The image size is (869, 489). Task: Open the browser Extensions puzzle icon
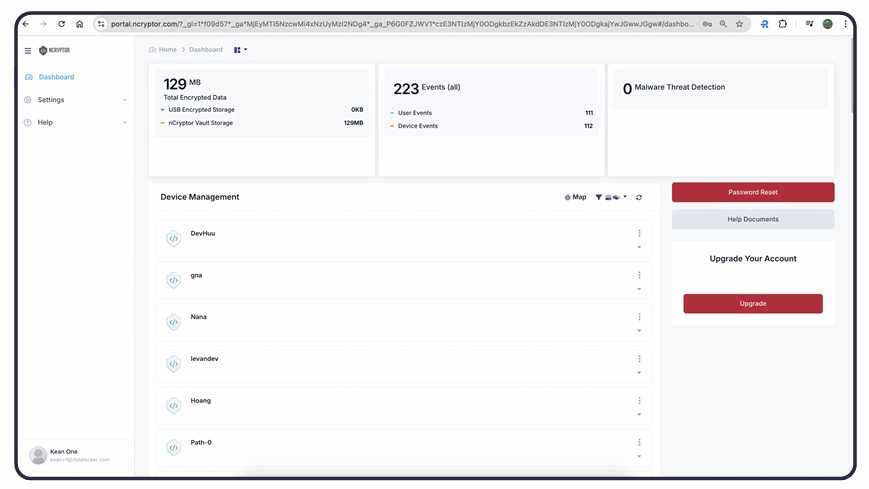pos(783,24)
